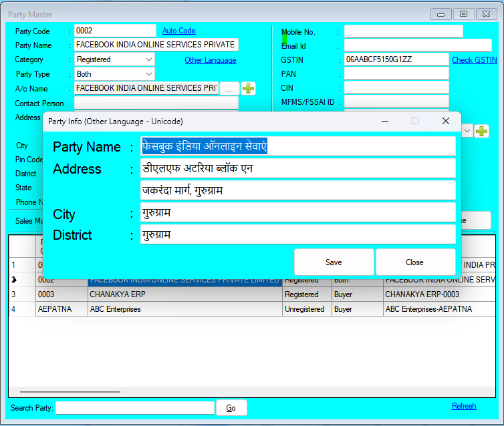This screenshot has height=426, width=504.
Task: Minimize the Party Master window
Action: pos(440,14)
